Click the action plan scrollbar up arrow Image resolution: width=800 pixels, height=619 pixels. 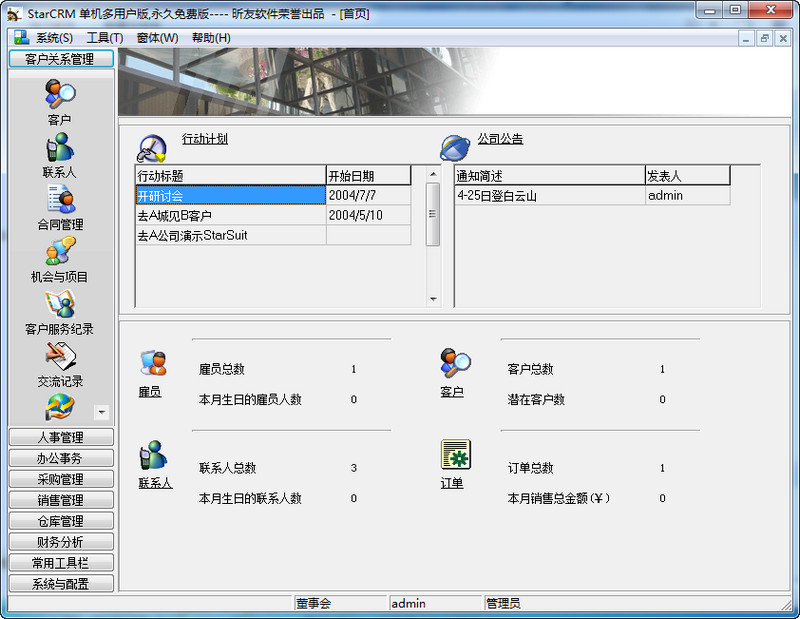tap(433, 174)
